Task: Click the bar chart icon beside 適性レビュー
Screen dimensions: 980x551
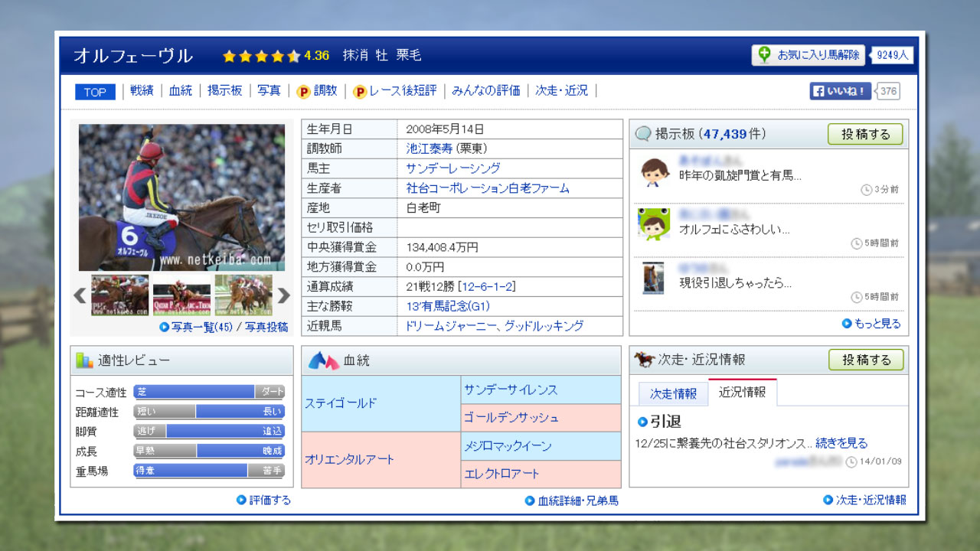Action: pyautogui.click(x=84, y=360)
